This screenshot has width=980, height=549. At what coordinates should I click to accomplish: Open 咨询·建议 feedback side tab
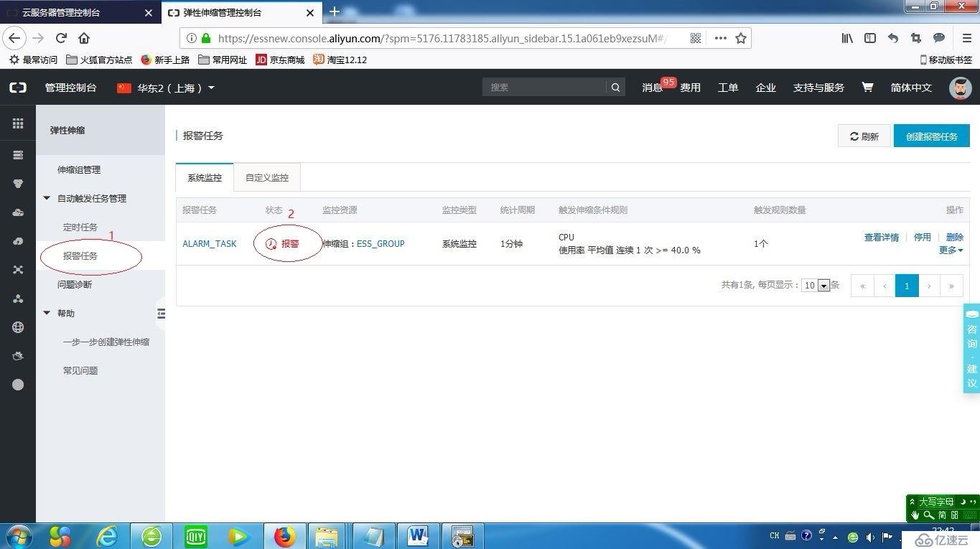(x=971, y=349)
